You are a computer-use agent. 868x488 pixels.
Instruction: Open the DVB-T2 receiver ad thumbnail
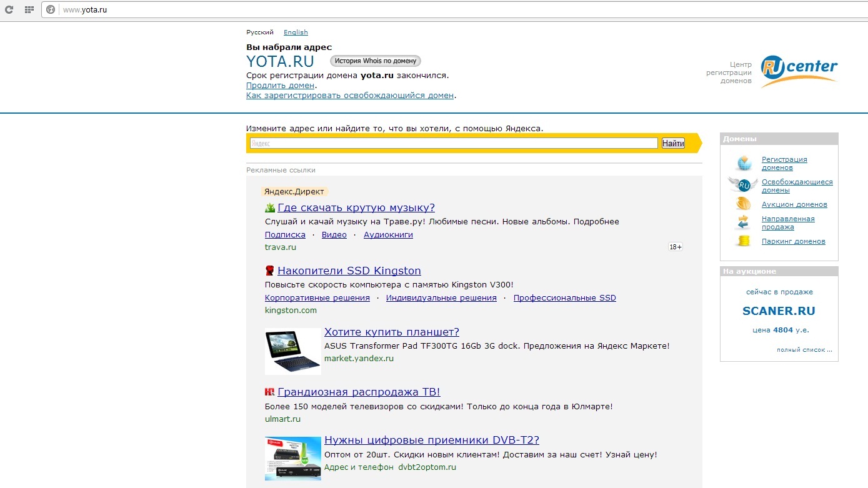293,458
